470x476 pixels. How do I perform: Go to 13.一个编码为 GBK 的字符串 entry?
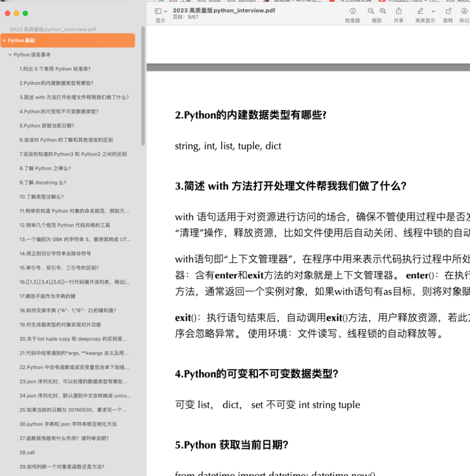point(75,239)
